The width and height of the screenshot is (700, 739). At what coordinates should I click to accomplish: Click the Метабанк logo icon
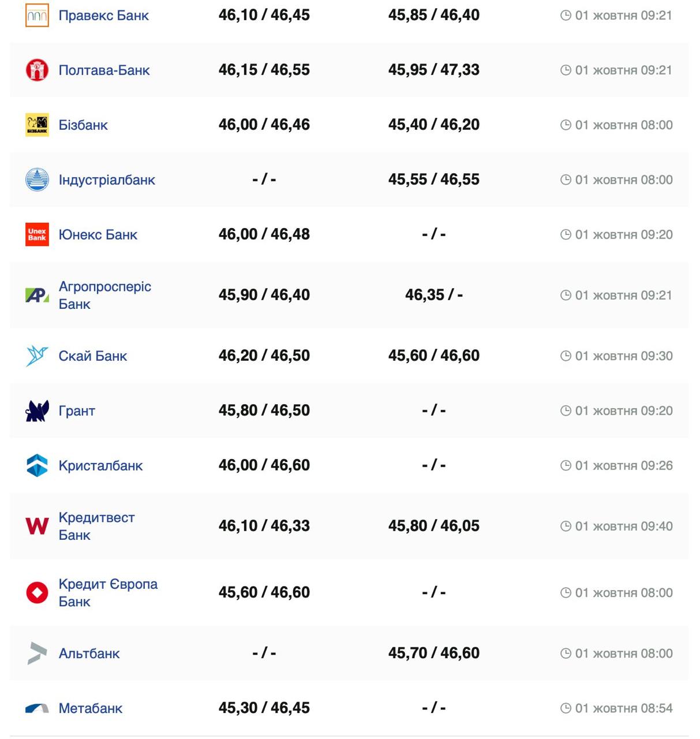click(37, 708)
